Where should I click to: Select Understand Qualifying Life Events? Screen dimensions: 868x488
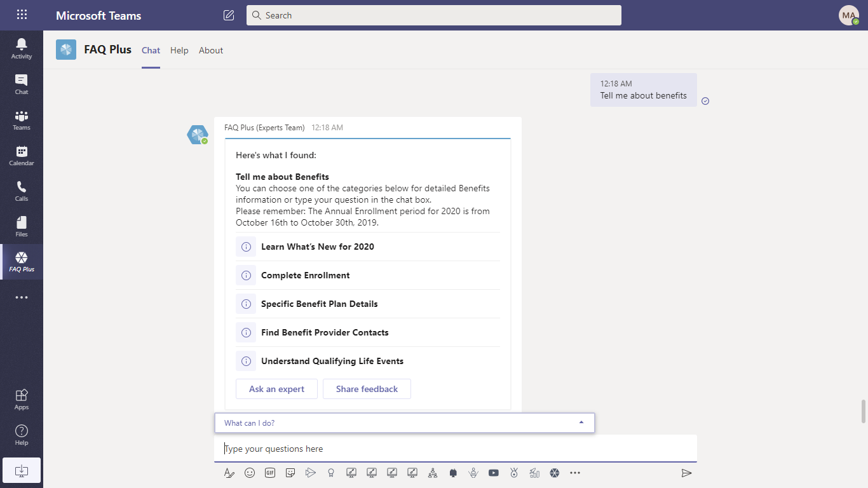pyautogui.click(x=368, y=361)
